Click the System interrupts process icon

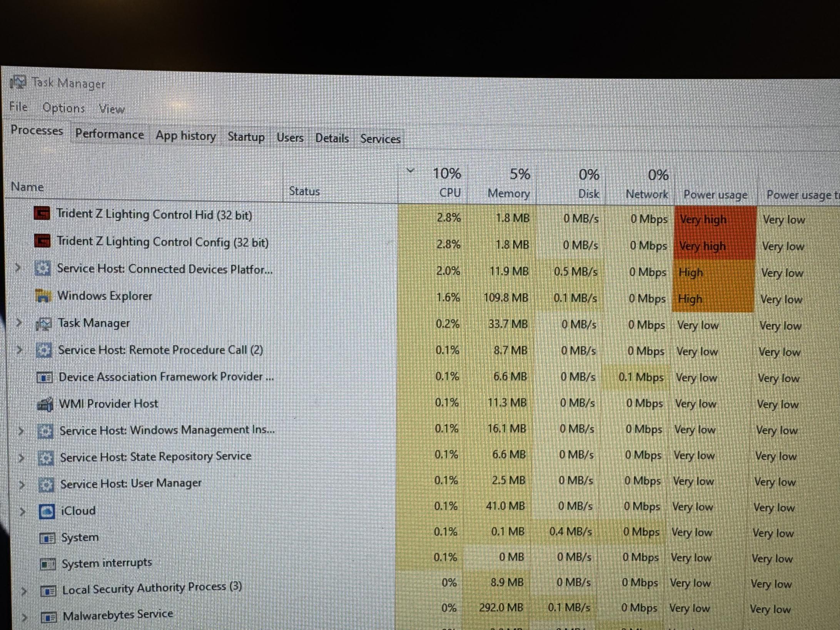tap(48, 564)
